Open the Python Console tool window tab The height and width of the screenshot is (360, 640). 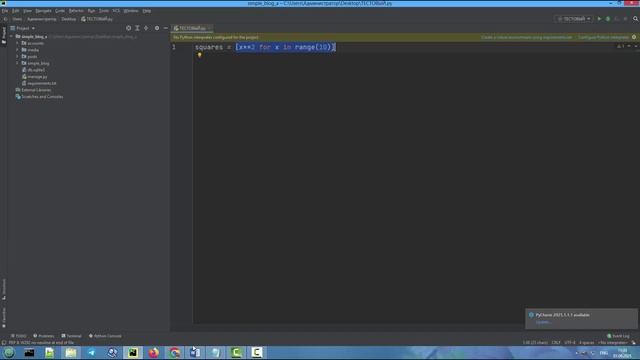click(105, 336)
